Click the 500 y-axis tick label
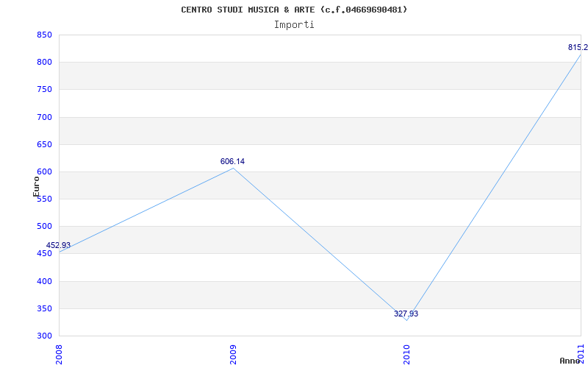This screenshot has width=588, height=368. (44, 227)
